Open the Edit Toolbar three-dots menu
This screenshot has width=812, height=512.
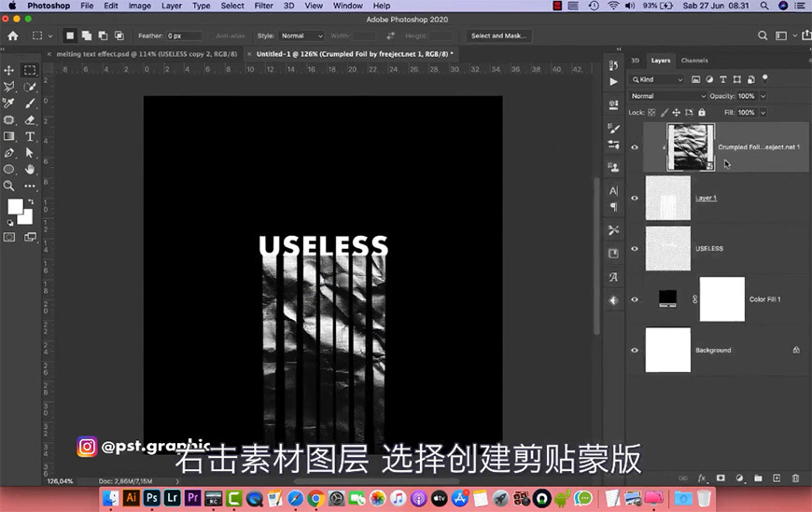point(30,186)
